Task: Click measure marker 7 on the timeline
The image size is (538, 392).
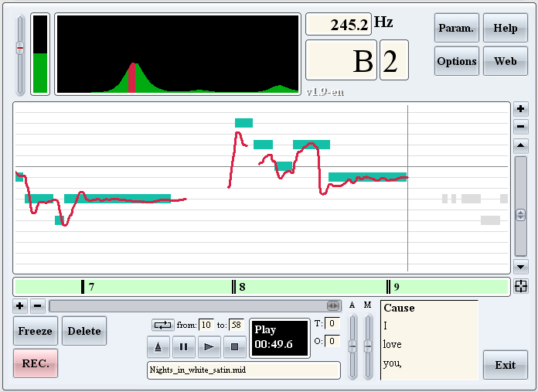Action: click(x=87, y=287)
